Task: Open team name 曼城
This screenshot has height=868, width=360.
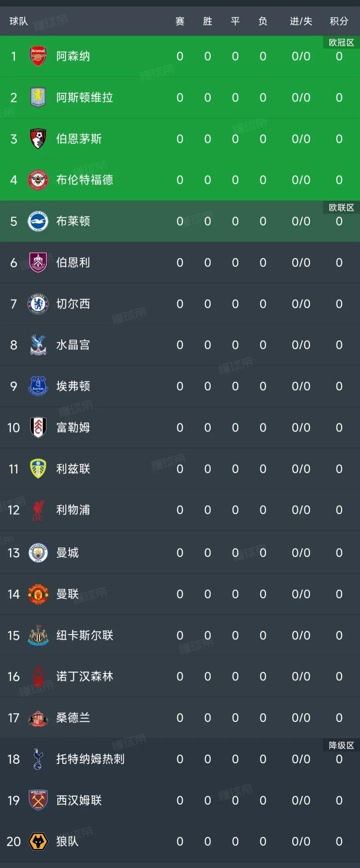Action: point(67,553)
